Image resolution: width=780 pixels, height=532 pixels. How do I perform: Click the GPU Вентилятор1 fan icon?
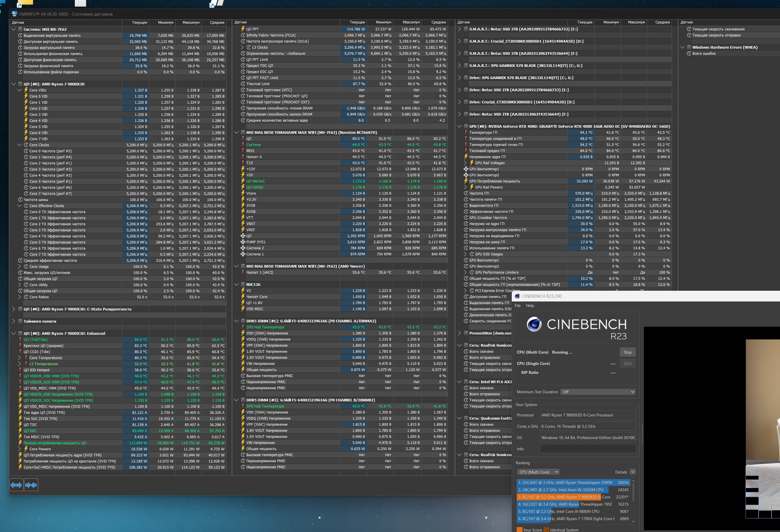point(466,169)
